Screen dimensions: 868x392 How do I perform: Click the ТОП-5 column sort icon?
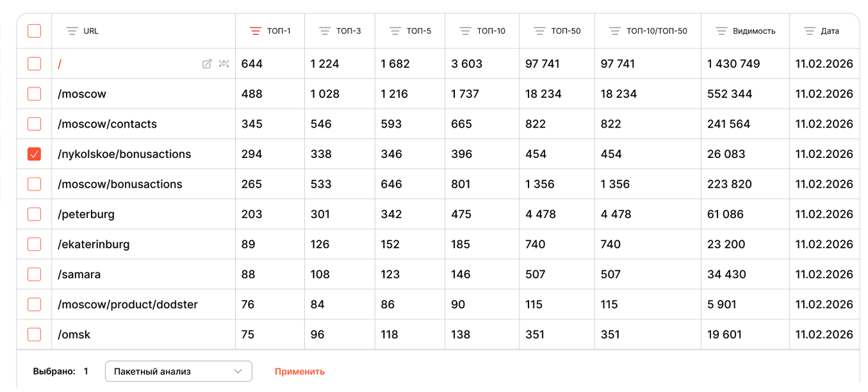point(395,31)
